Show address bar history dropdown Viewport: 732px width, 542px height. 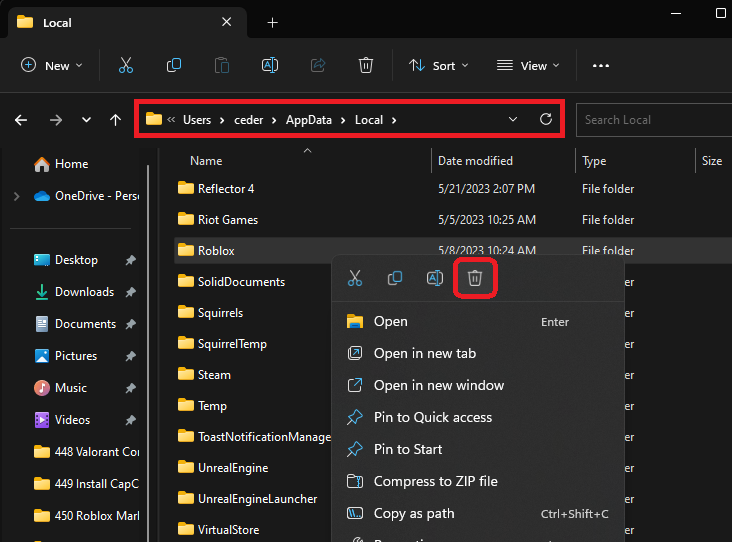click(513, 119)
